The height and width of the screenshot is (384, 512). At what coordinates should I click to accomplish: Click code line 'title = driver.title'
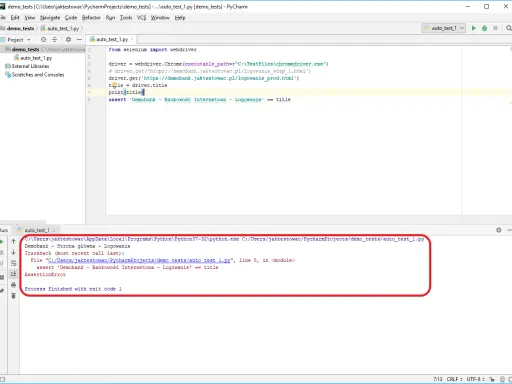(x=138, y=85)
